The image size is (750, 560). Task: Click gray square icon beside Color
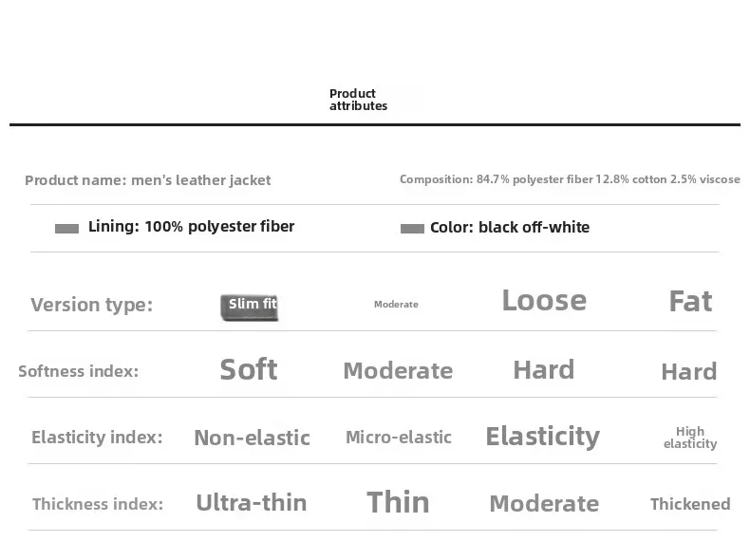(412, 229)
